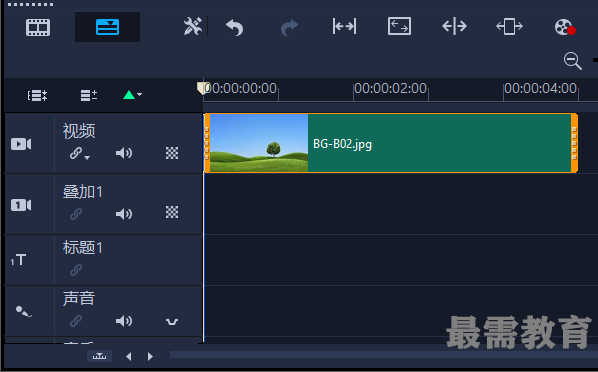Open the video track ripple editing dropdown

click(79, 153)
